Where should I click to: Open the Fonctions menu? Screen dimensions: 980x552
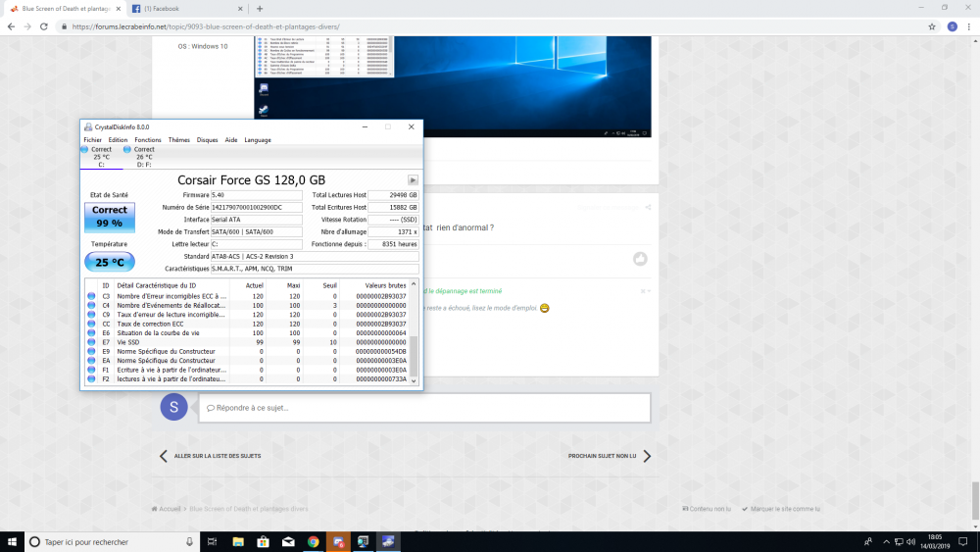coord(148,140)
